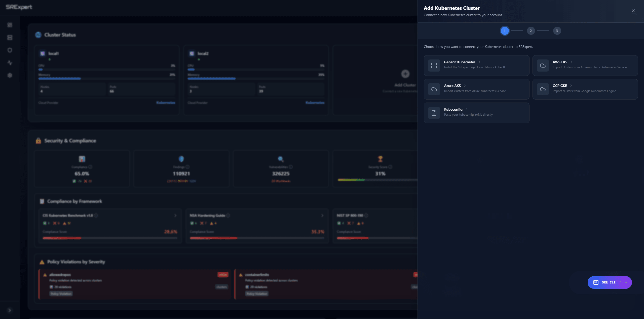Click the terminal icon in SRE CLI button
The height and width of the screenshot is (319, 644).
pos(596,282)
